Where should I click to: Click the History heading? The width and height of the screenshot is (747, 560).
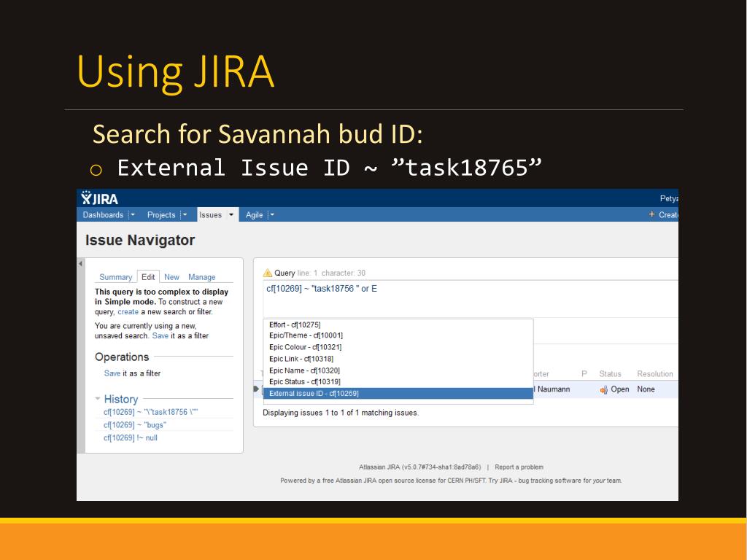click(121, 399)
